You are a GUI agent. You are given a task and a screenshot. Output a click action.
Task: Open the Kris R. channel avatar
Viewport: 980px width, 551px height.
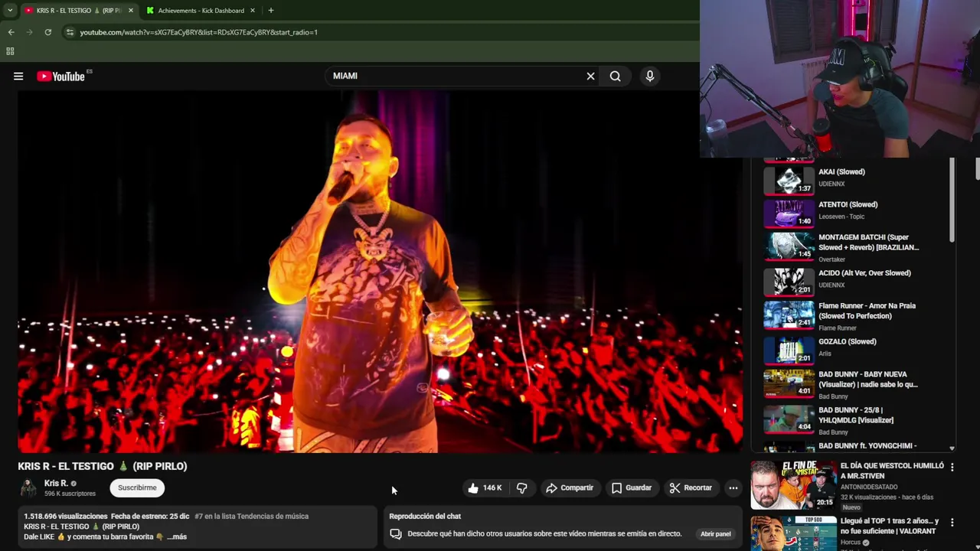tap(28, 487)
